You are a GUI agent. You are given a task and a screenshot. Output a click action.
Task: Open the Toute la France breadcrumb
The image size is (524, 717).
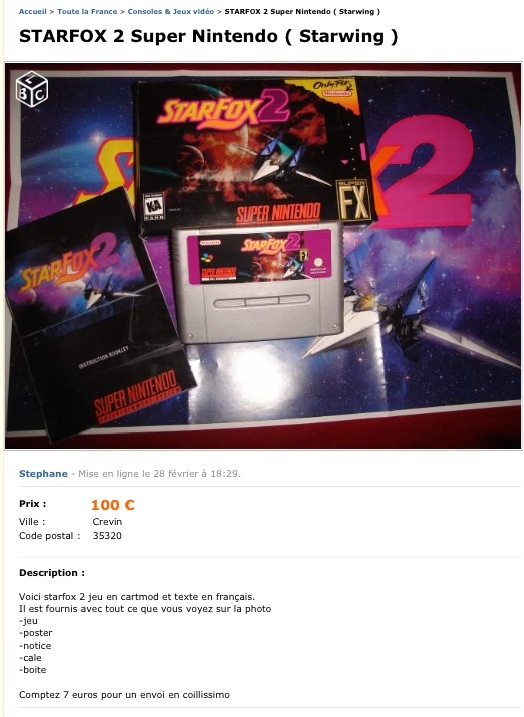tap(87, 11)
